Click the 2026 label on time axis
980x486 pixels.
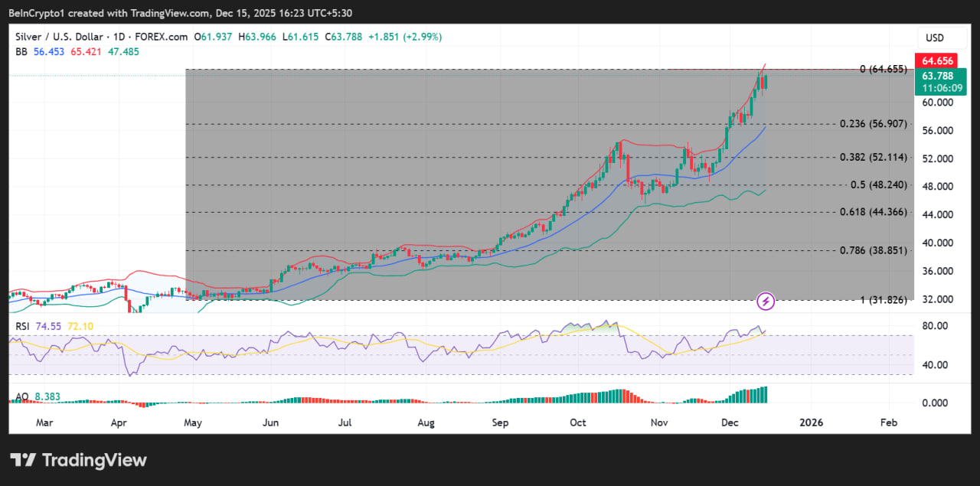pos(811,422)
